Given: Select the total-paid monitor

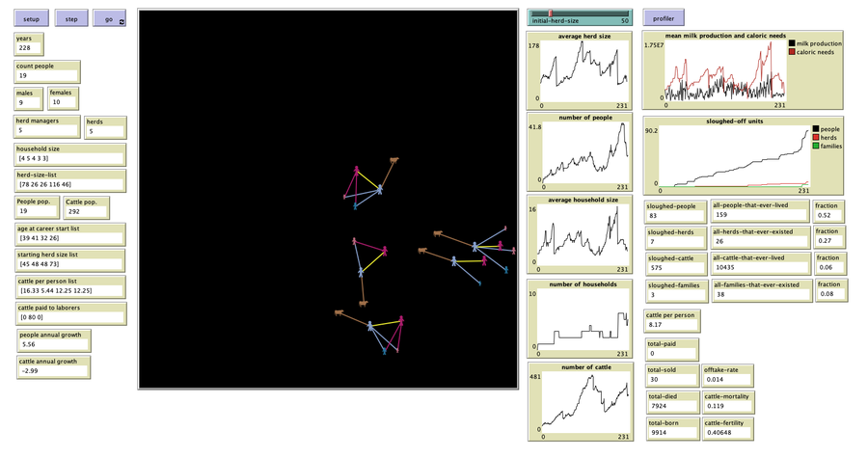Looking at the screenshot, I should click(x=672, y=350).
